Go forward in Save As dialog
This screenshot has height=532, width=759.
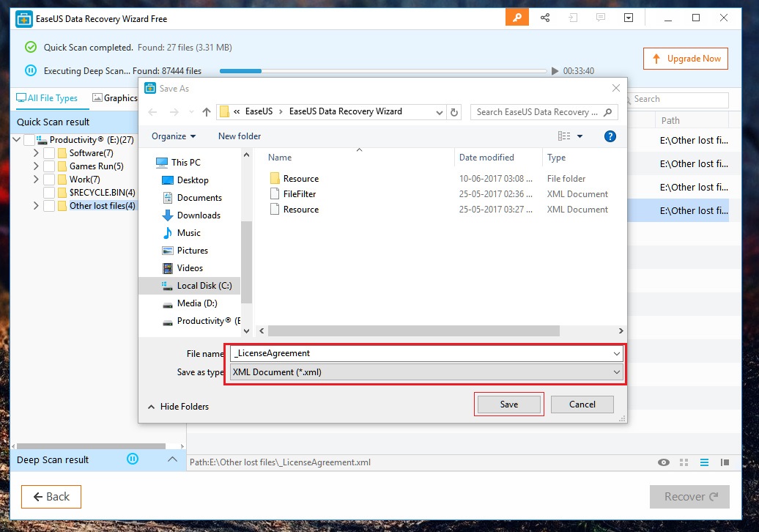174,112
